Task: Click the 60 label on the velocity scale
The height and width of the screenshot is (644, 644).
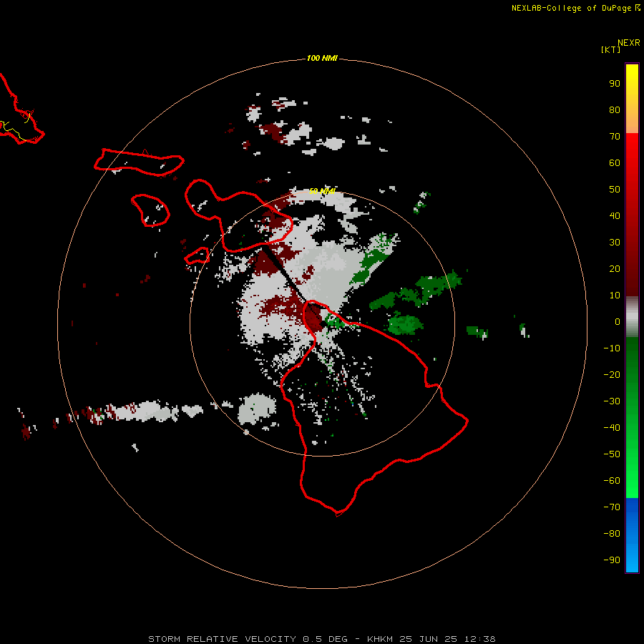Action: pyautogui.click(x=615, y=162)
